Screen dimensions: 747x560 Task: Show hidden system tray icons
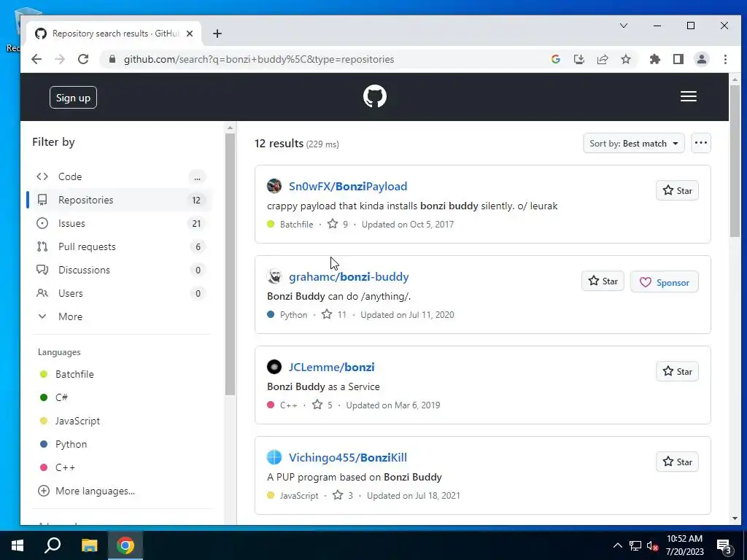pos(617,545)
